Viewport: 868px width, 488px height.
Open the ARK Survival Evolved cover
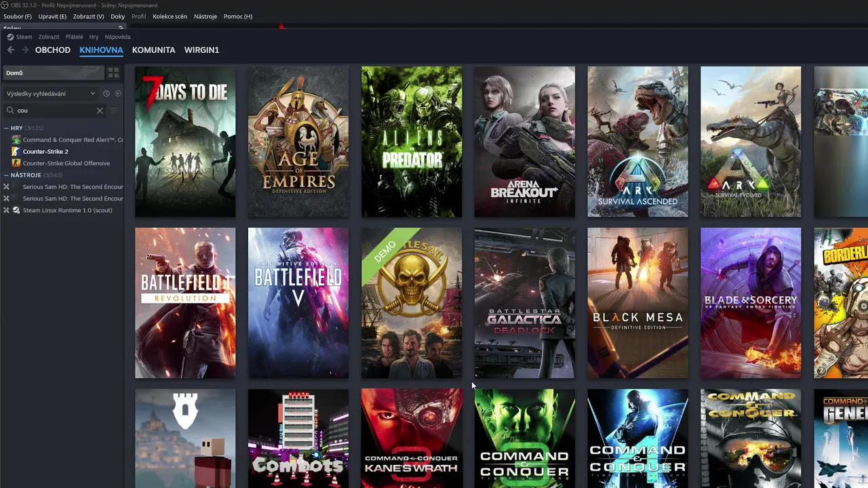751,142
